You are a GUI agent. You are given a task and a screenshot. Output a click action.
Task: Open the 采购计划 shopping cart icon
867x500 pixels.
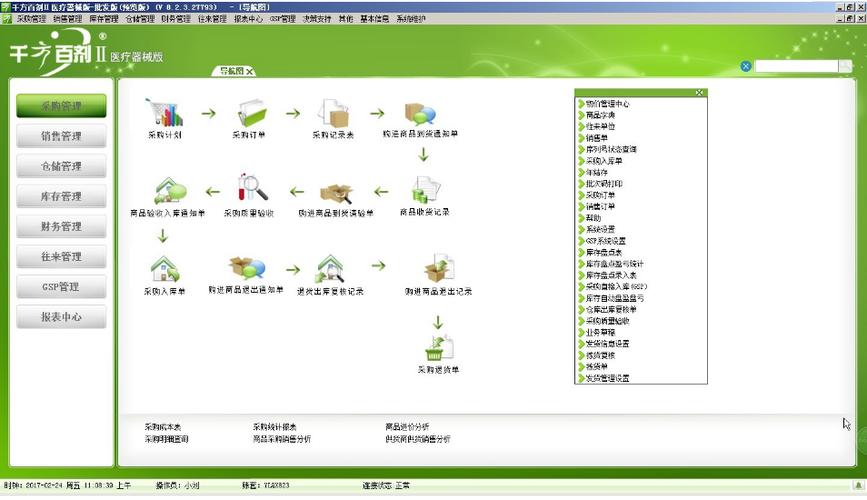coord(164,113)
